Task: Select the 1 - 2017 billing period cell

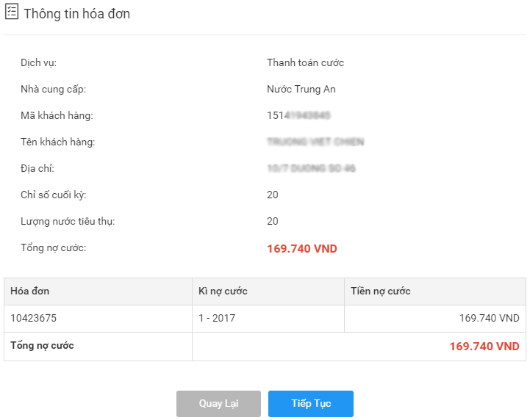Action: pyautogui.click(x=217, y=318)
